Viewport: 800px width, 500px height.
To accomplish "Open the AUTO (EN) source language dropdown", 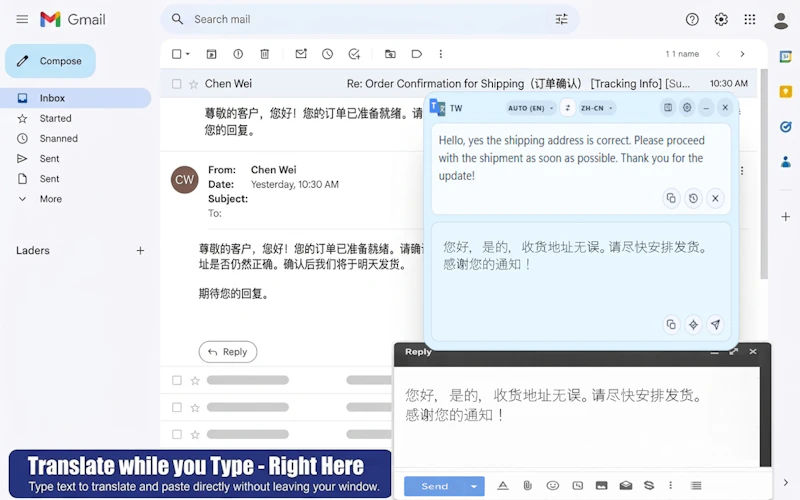I will (531, 108).
